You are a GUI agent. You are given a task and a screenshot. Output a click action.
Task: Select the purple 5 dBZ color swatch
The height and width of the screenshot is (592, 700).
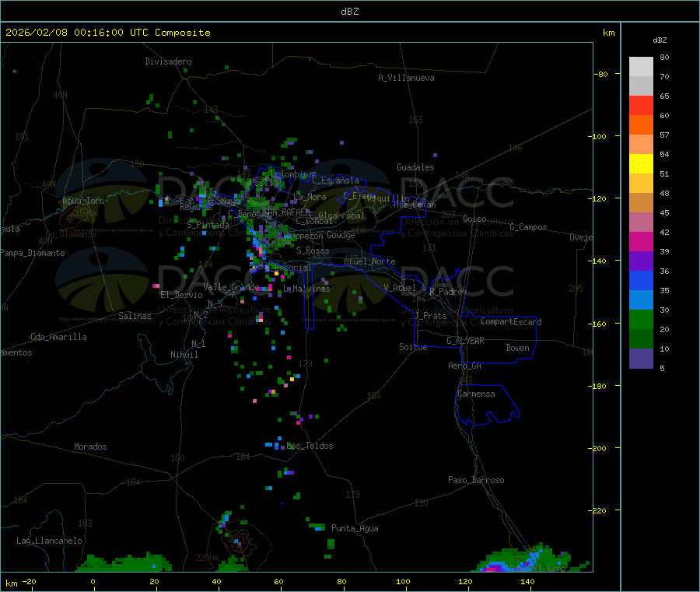click(x=641, y=359)
